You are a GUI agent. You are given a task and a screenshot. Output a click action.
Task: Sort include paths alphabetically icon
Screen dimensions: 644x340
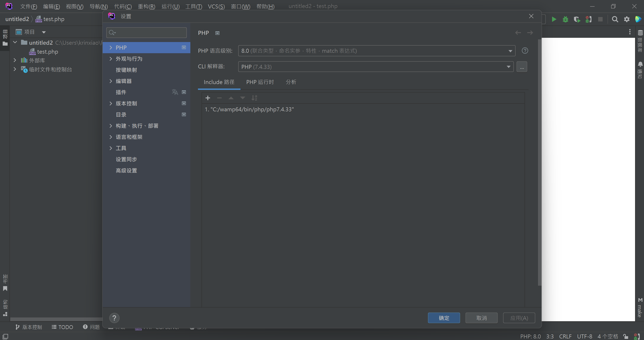[254, 98]
